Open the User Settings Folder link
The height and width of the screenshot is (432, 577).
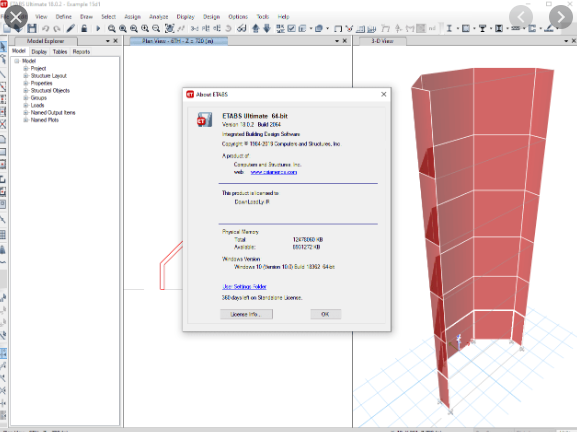pos(244,287)
